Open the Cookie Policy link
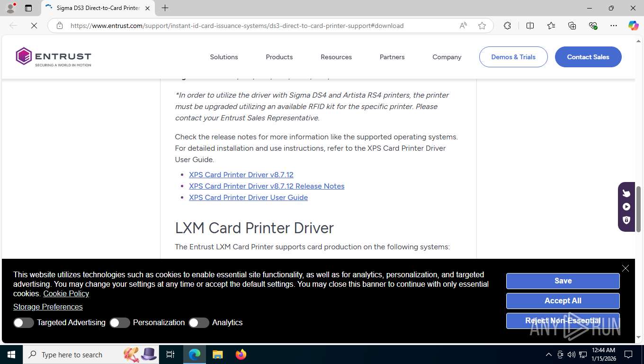 66,293
